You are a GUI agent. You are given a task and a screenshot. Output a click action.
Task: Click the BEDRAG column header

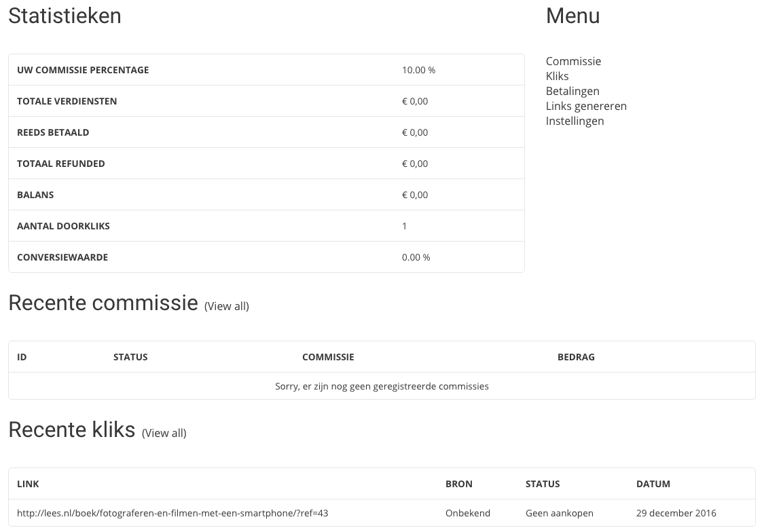576,357
